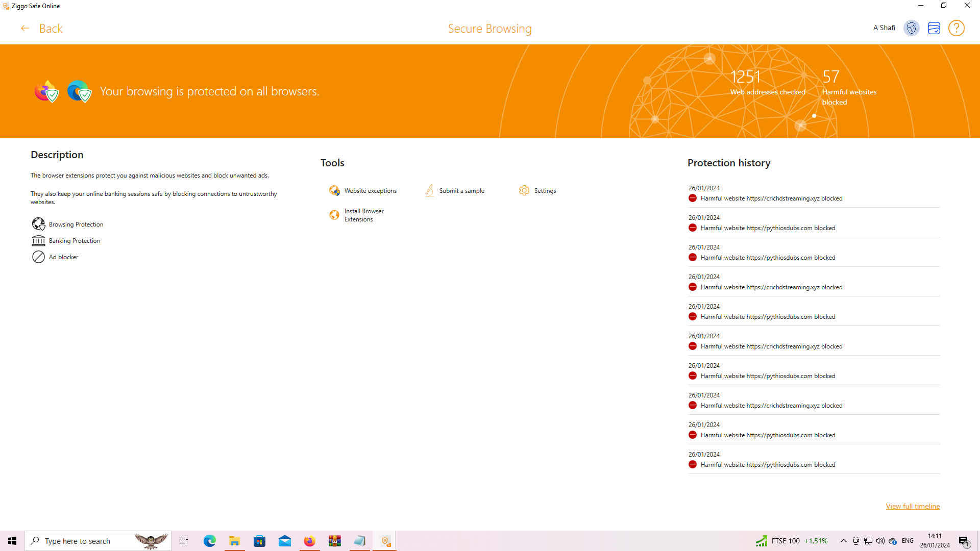980x551 pixels.
Task: Open the user profile avatar icon
Action: click(911, 28)
